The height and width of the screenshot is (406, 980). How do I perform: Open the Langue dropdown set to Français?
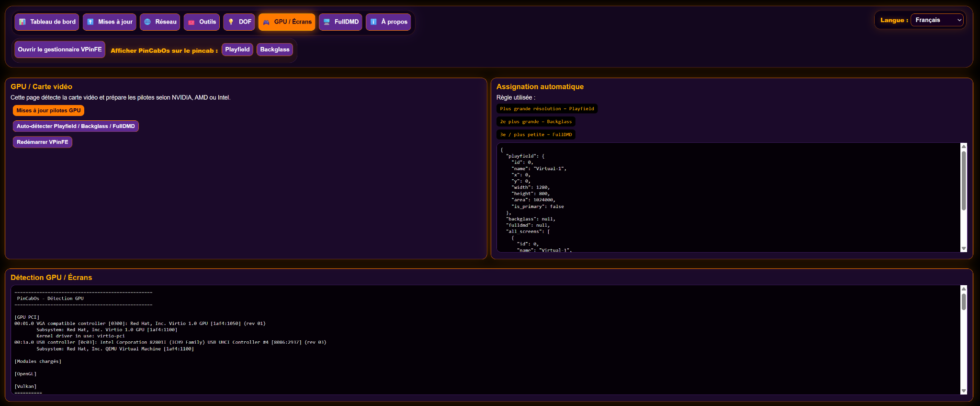(937, 20)
